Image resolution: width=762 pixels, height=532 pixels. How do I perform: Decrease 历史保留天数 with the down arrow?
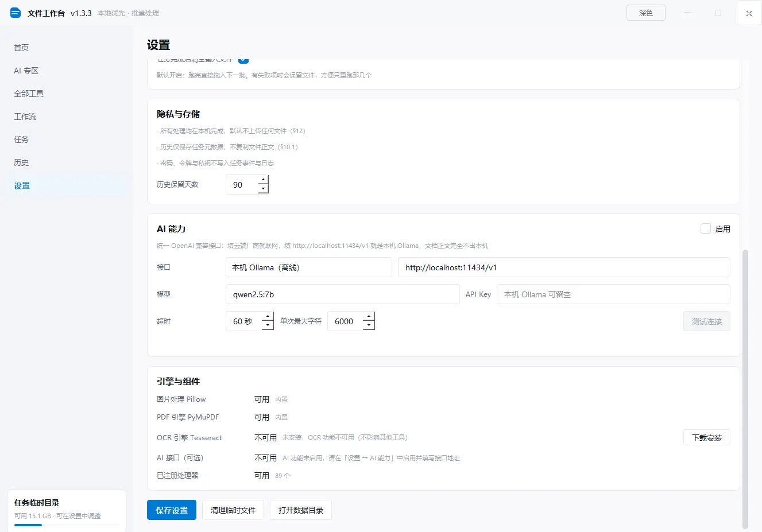coord(263,189)
